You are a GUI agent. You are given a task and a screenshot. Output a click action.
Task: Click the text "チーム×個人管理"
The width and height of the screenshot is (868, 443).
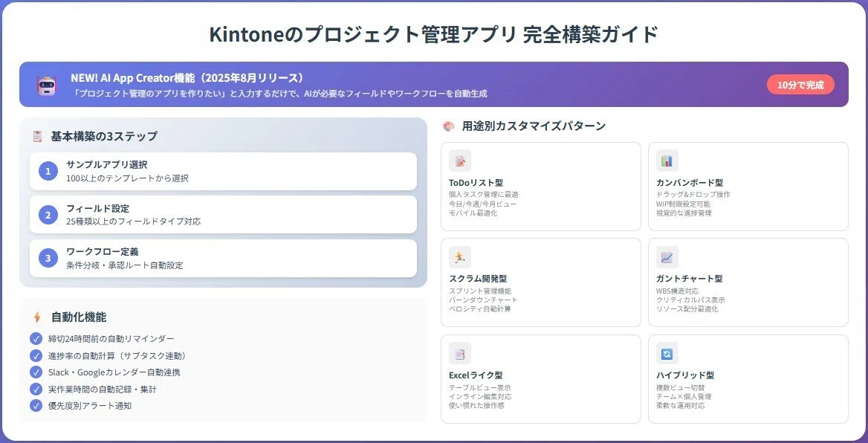tap(684, 396)
